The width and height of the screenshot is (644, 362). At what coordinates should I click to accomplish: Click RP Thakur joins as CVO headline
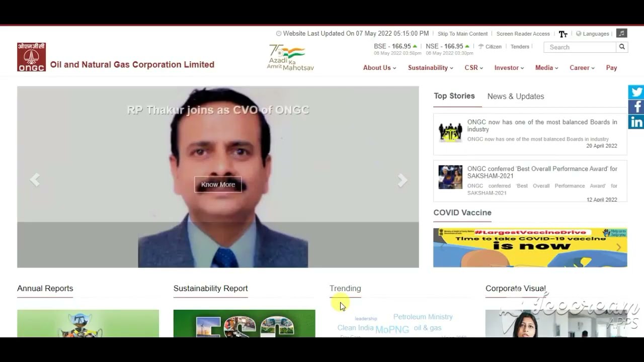(218, 110)
